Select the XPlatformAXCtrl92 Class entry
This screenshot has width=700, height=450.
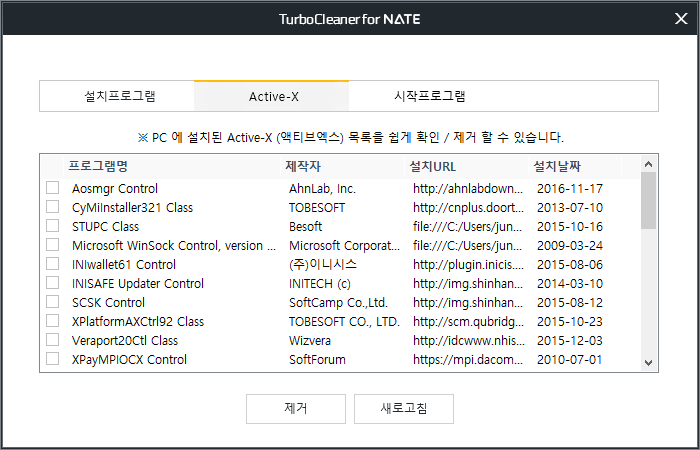coord(138,322)
